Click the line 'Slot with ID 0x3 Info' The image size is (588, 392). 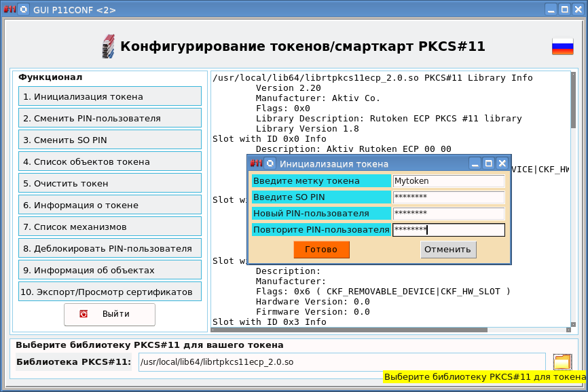pyautogui.click(x=270, y=322)
